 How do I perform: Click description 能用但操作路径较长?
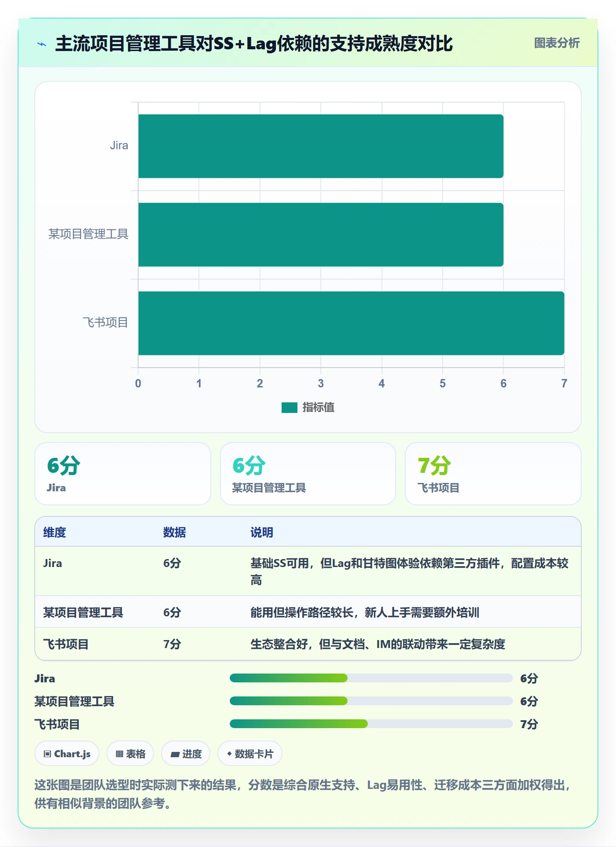pos(365,612)
